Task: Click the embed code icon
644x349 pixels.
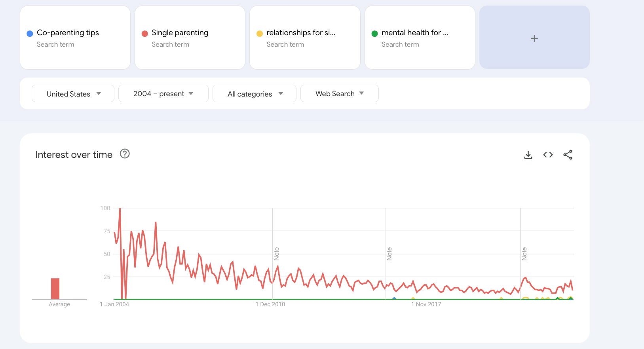Action: click(x=548, y=155)
